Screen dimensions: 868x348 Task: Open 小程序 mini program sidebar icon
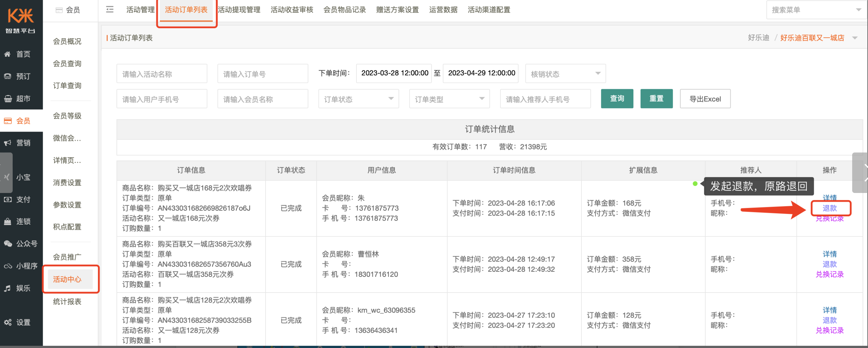click(x=7, y=266)
